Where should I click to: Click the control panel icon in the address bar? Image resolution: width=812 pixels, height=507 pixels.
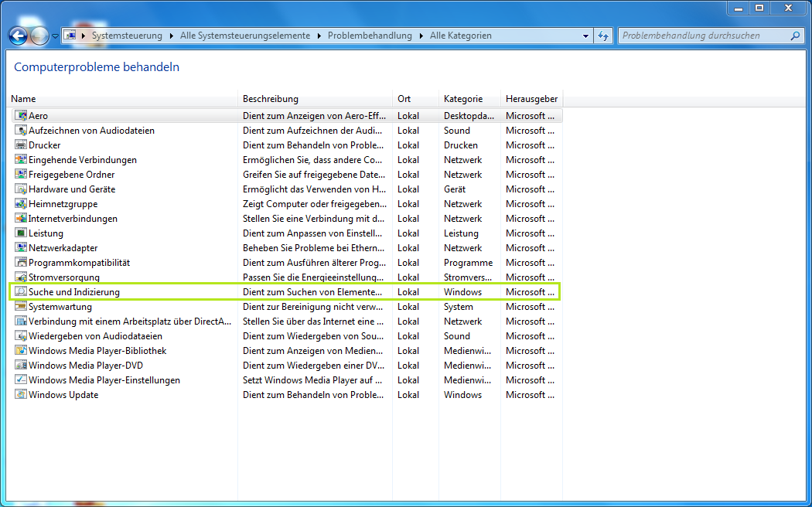(70, 36)
